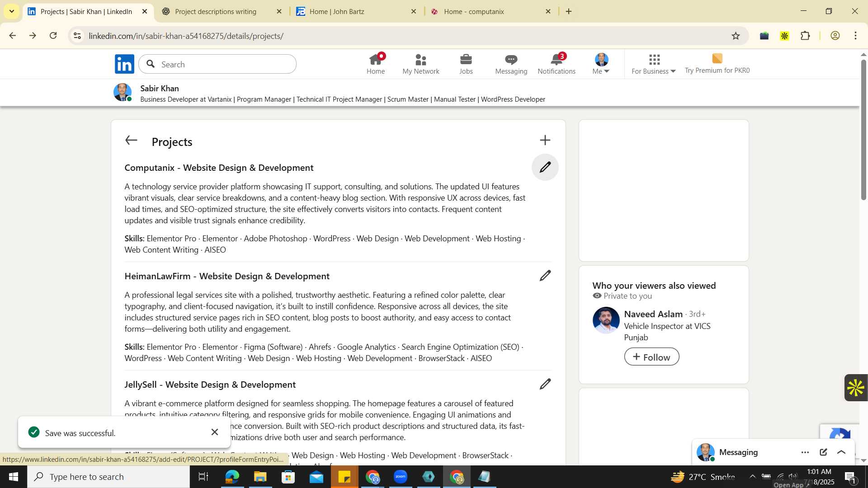The image size is (868, 488).
Task: Navigate back in browser
Action: [12, 36]
